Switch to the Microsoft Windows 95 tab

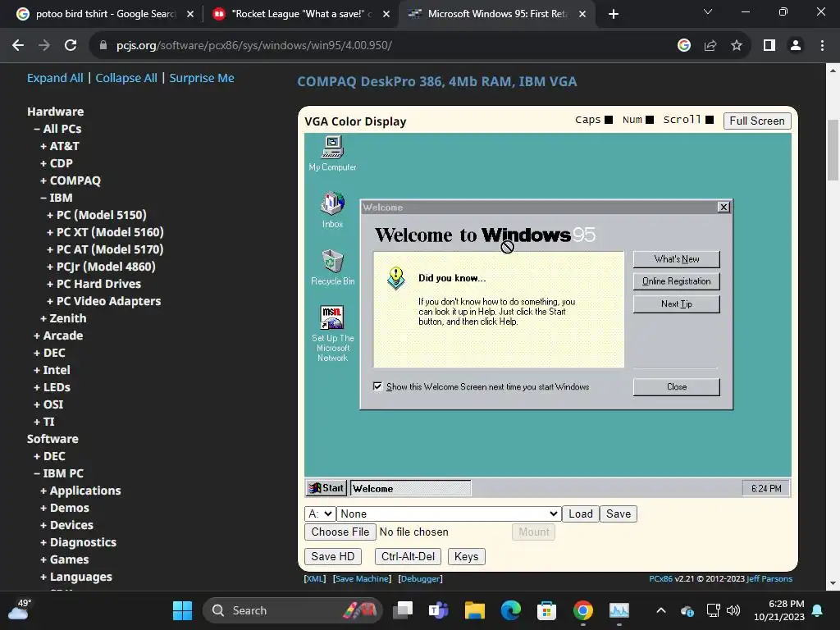[495, 14]
